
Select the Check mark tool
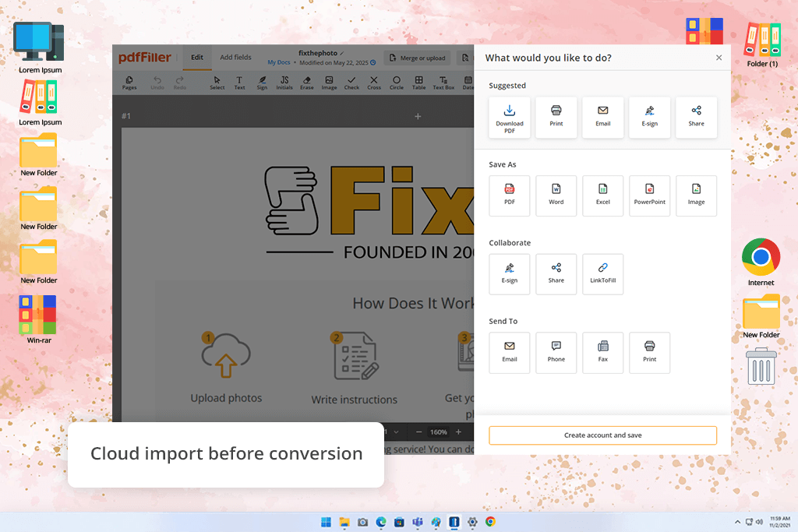pyautogui.click(x=351, y=83)
